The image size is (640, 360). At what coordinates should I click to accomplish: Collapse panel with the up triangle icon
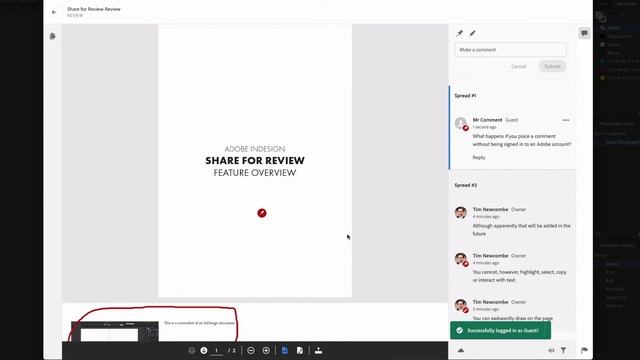[461, 350]
